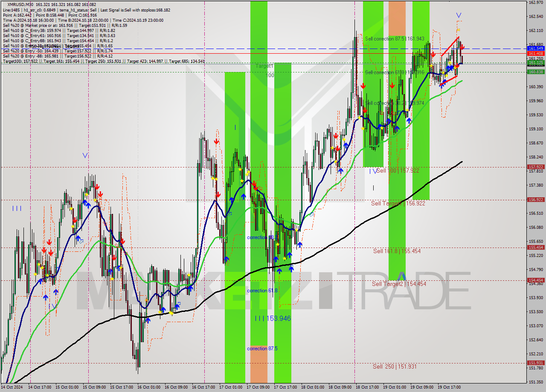Click the '14 Oct 2024' date label
The width and height of the screenshot is (546, 392).
(12, 387)
